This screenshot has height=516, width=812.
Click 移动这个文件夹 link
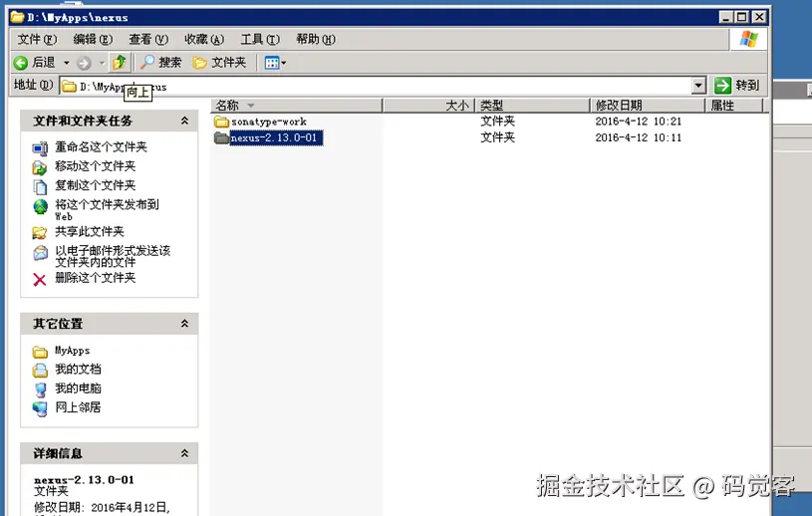pos(96,166)
